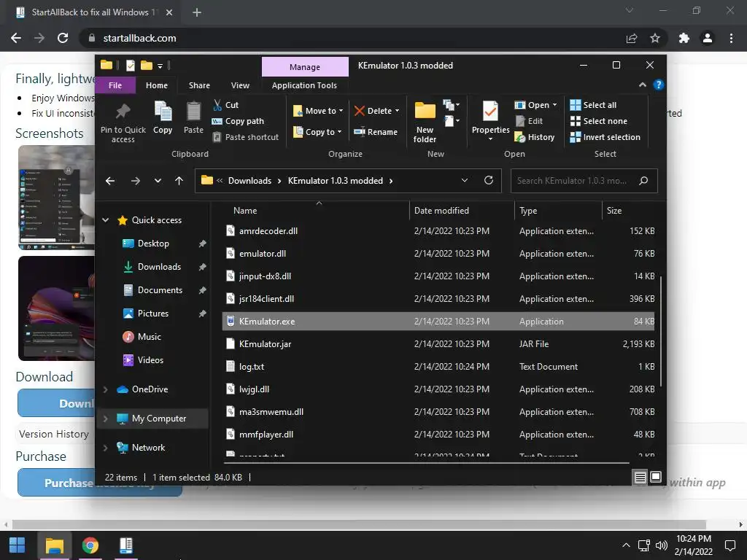Open the Copy to dropdown

317,132
